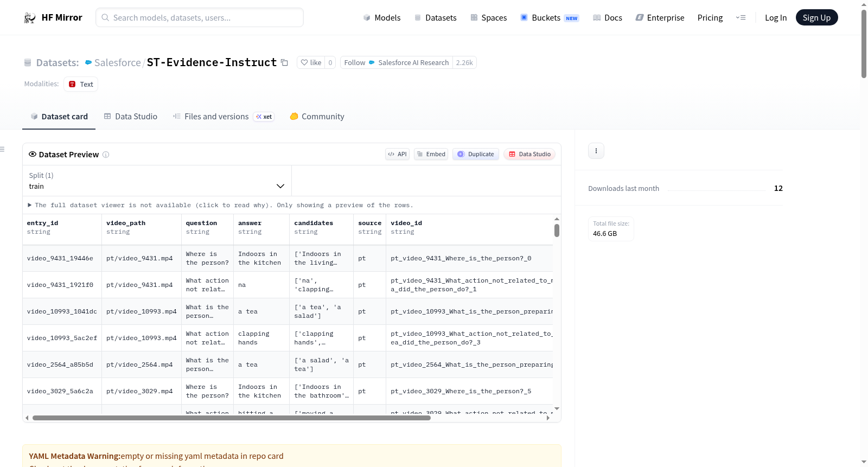Toggle the left-edge table of contents icon
Viewport: 868px width, 467px height.
(3, 149)
